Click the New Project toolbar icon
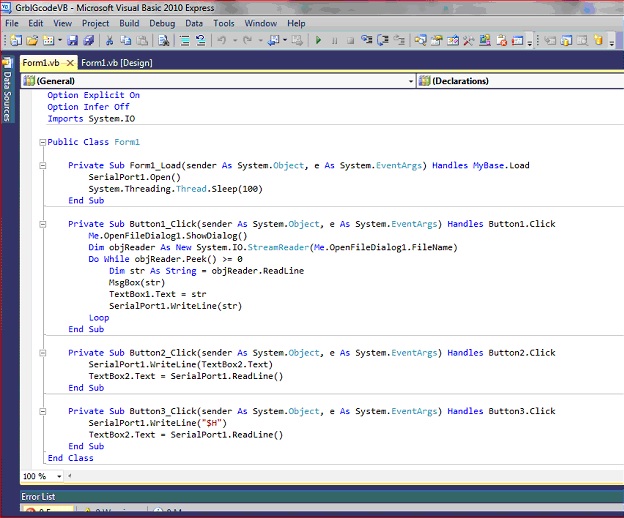 tap(16, 41)
